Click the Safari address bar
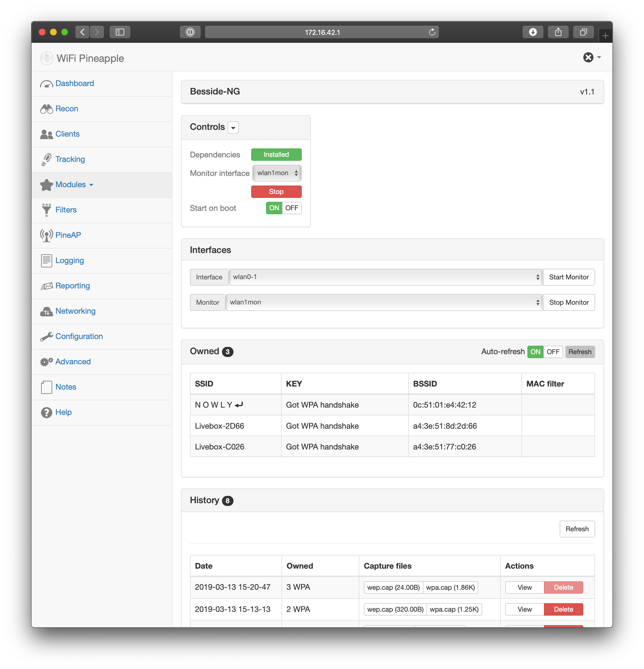The image size is (644, 669). click(322, 32)
